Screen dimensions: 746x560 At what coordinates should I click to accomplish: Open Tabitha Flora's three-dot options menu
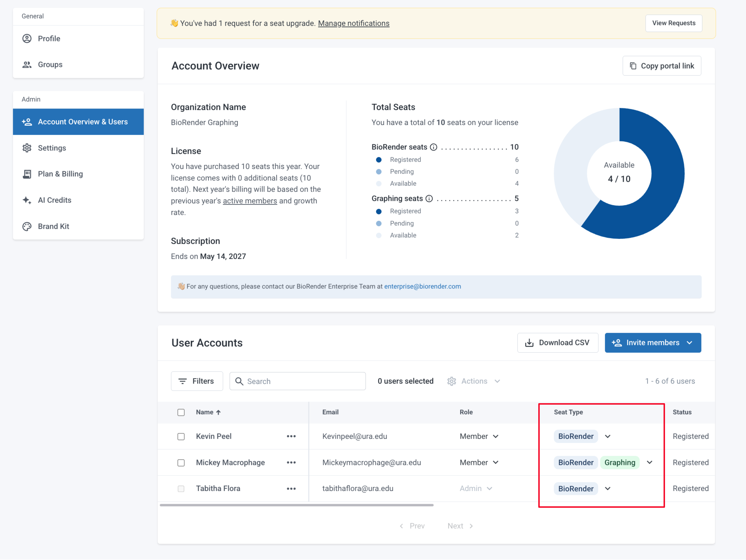291,489
